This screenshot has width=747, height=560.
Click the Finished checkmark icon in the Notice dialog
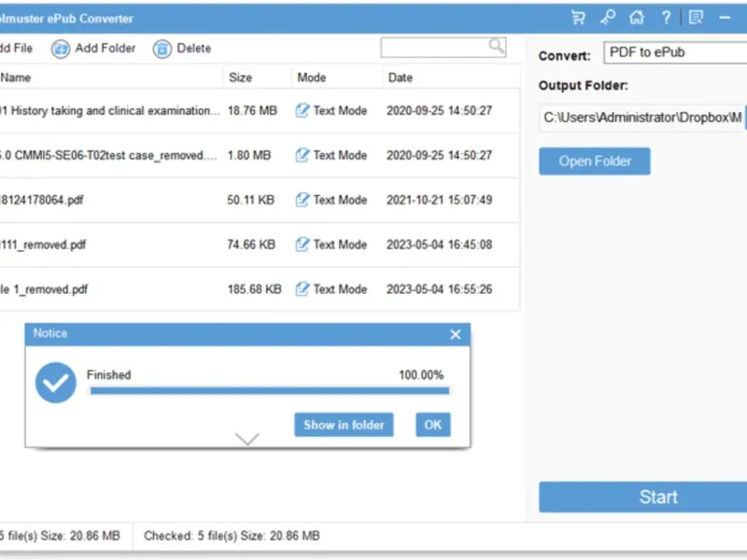pyautogui.click(x=56, y=383)
